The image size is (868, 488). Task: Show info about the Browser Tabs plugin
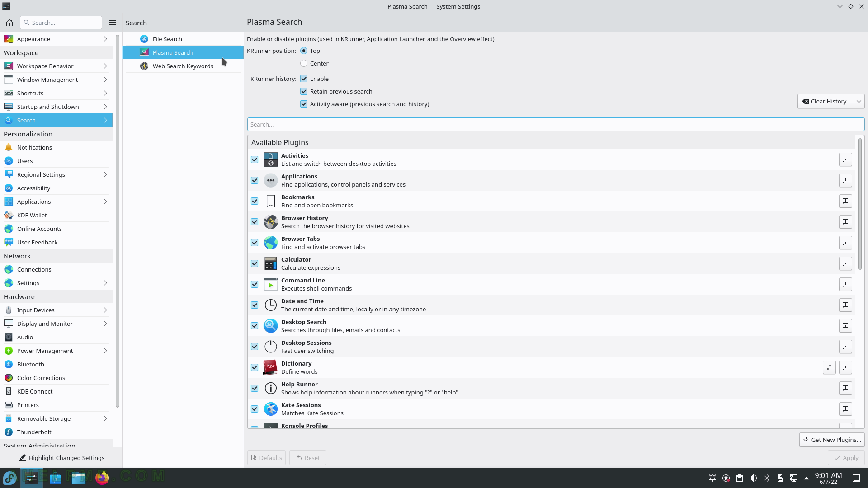pos(845,243)
